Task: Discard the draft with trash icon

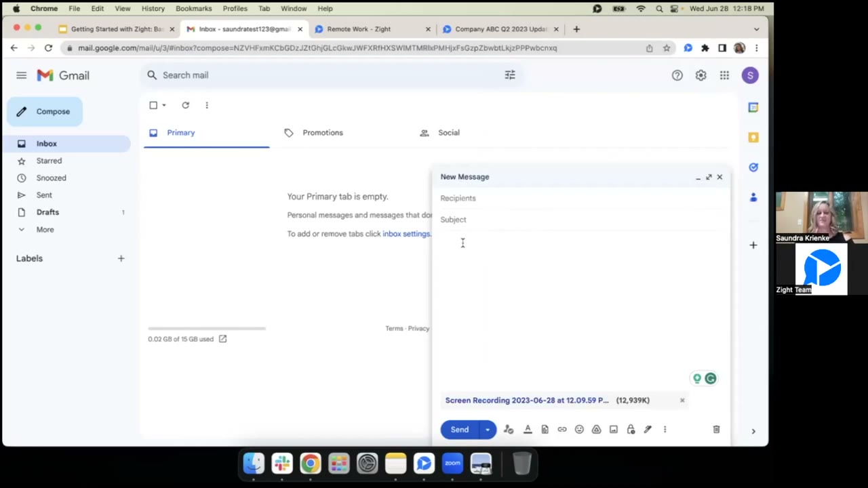Action: tap(716, 430)
